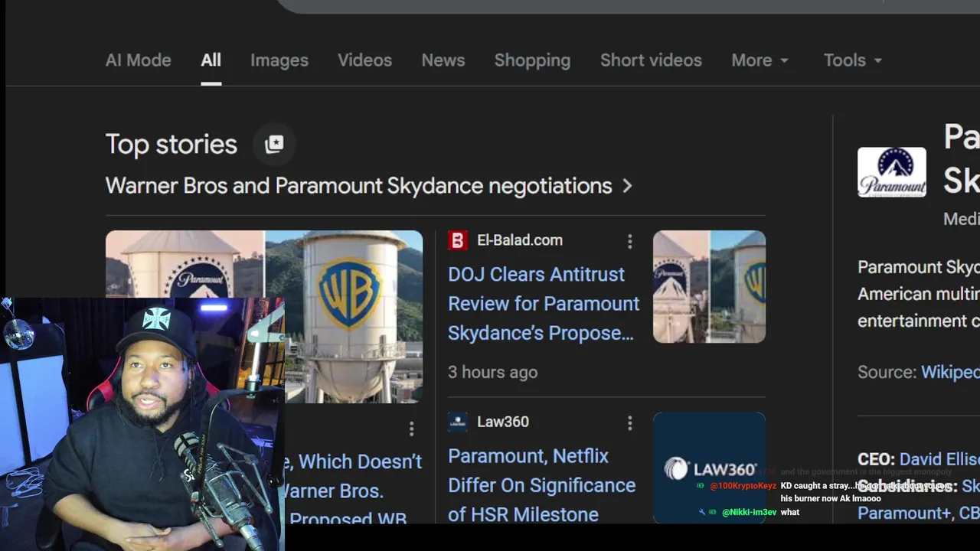This screenshot has width=980, height=551.
Task: Open the Tools dropdown
Action: coord(853,60)
